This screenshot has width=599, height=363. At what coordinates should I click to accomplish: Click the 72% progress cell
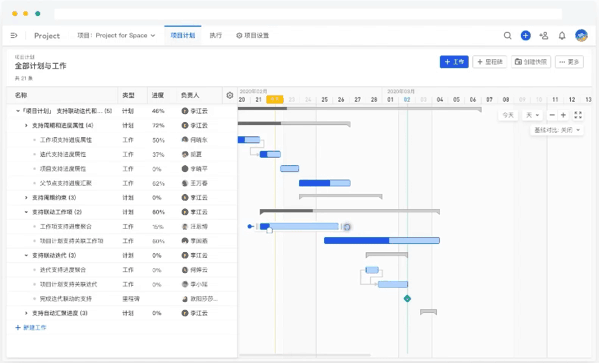click(x=158, y=125)
